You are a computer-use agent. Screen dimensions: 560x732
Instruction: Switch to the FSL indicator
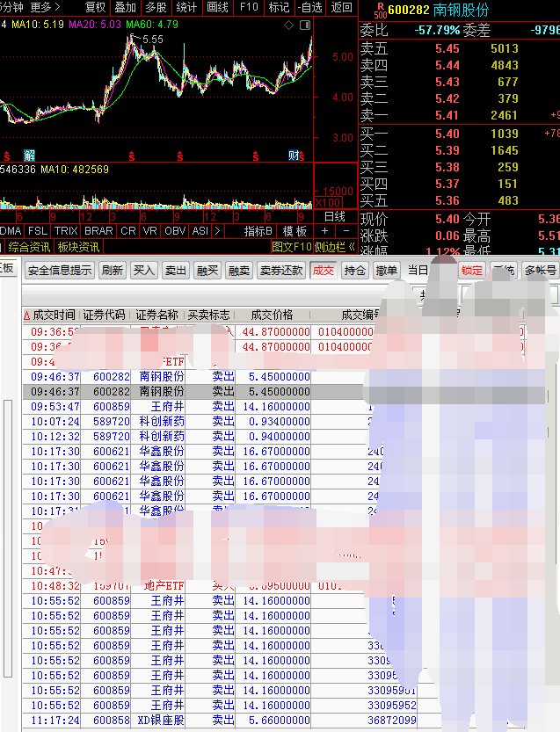point(38,231)
